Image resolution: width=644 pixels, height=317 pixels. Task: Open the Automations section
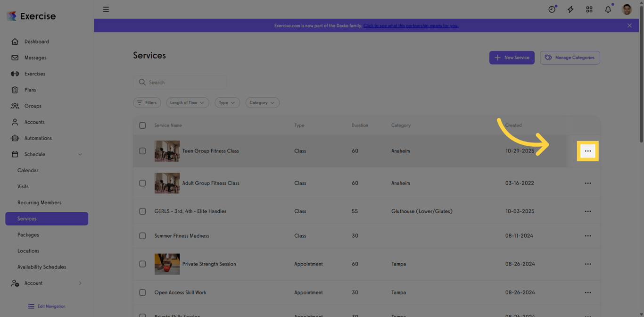(x=38, y=138)
